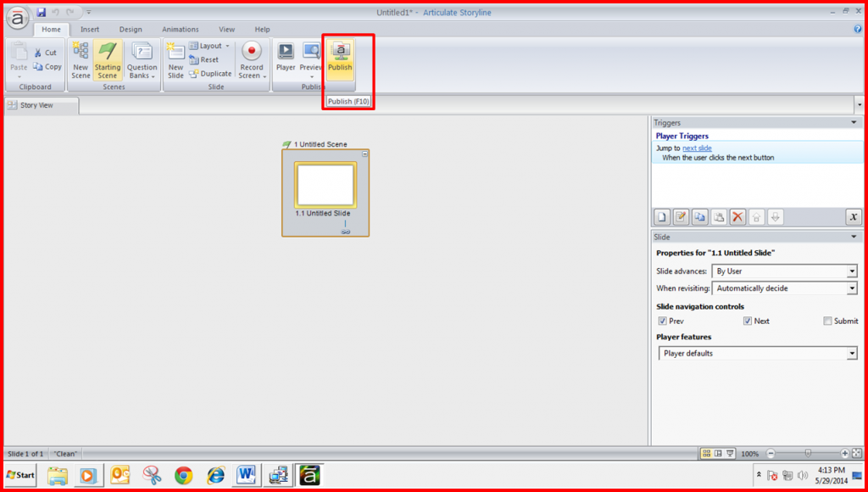The height and width of the screenshot is (492, 868).
Task: Switch to the Design tab
Action: (131, 30)
